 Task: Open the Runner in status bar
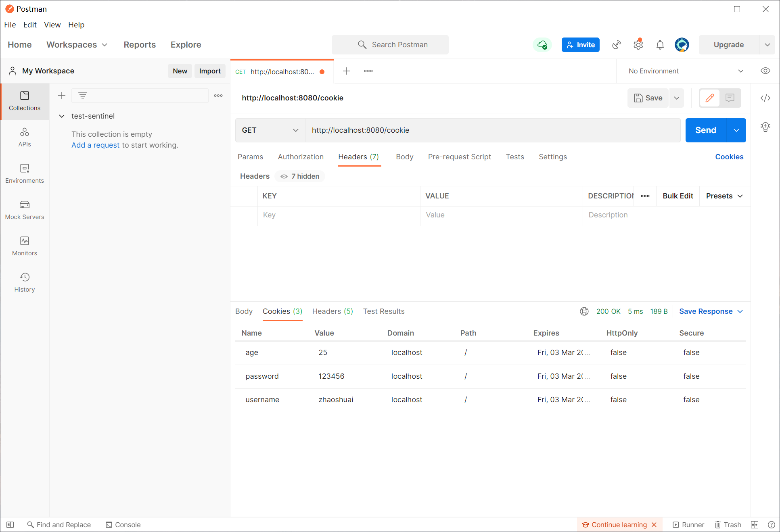(688, 525)
